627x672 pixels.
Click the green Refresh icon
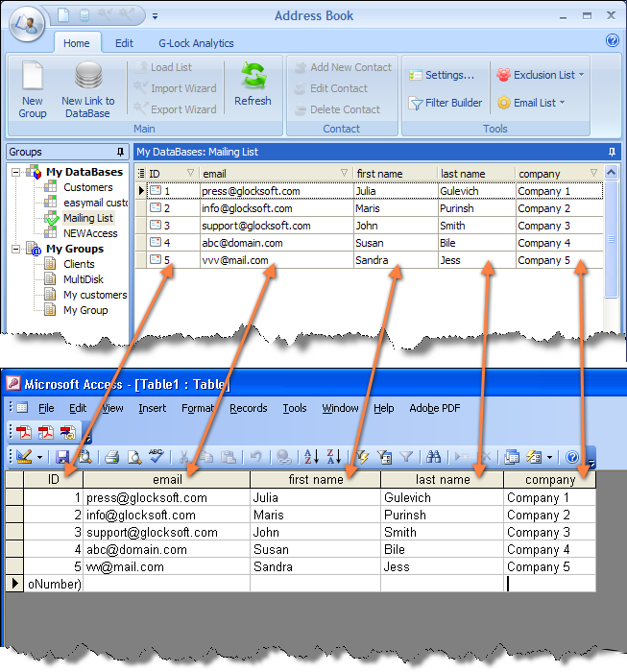point(253,82)
